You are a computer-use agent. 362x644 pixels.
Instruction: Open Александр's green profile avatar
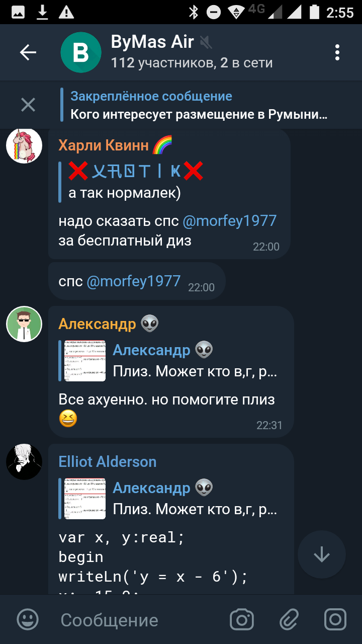tap(24, 324)
